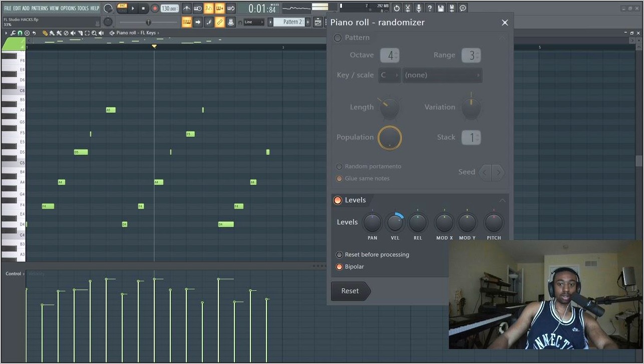This screenshot has width=644, height=364.
Task: Enable Random portamento option
Action: pos(339,166)
